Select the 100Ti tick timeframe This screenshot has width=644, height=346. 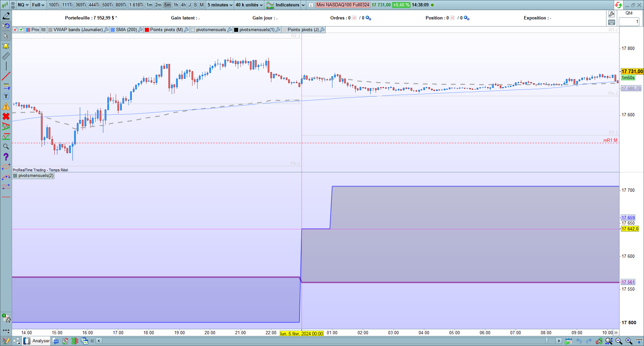tap(54, 5)
